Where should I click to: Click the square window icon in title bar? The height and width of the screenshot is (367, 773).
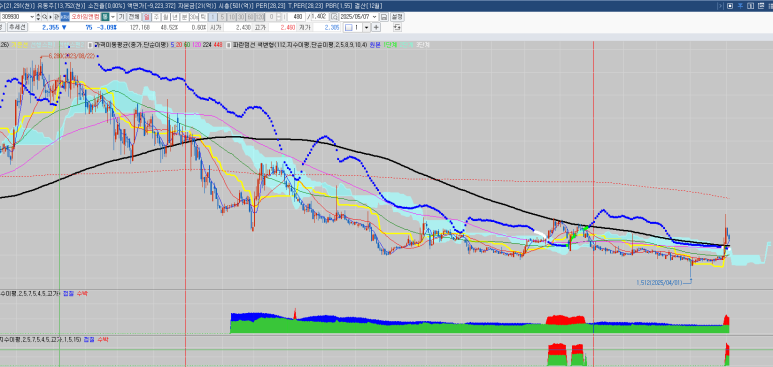(730, 6)
